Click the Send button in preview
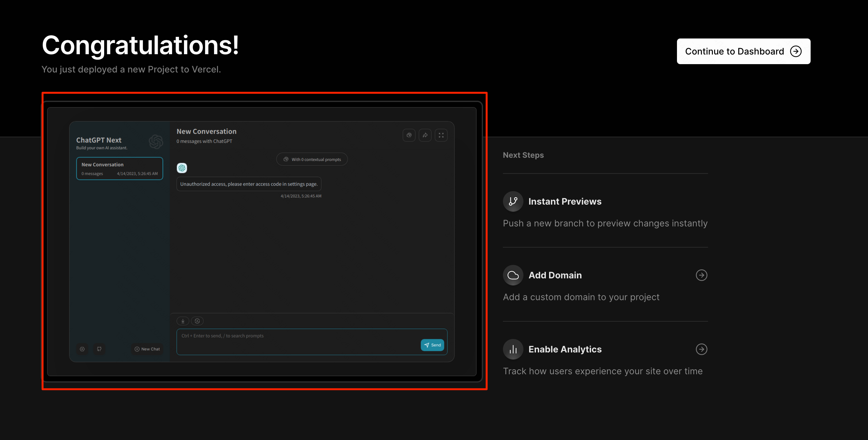Viewport: 868px width, 440px height. [x=432, y=345]
